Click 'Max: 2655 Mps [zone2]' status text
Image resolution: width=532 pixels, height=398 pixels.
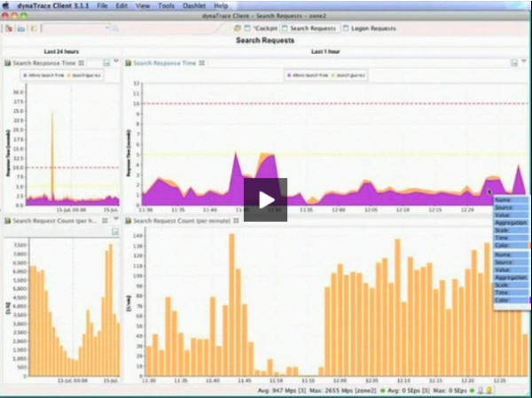coord(343,391)
